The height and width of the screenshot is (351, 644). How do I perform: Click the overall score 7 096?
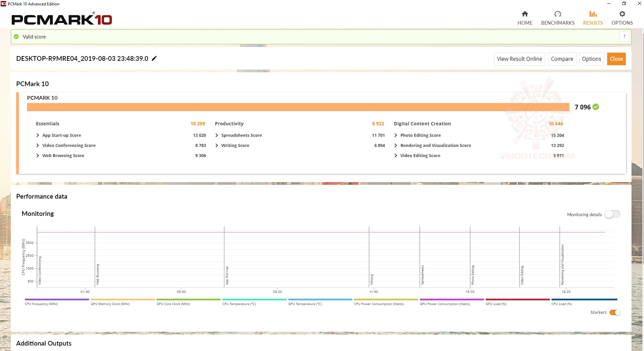coord(583,107)
